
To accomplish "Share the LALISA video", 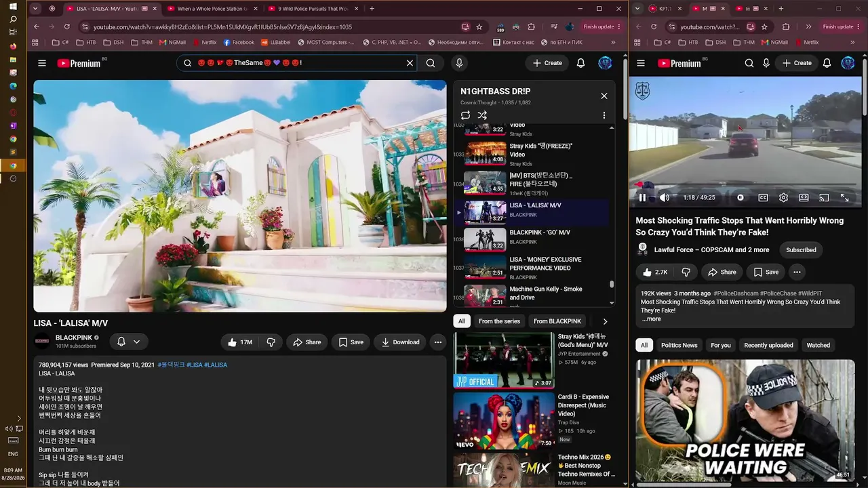I will 307,342.
